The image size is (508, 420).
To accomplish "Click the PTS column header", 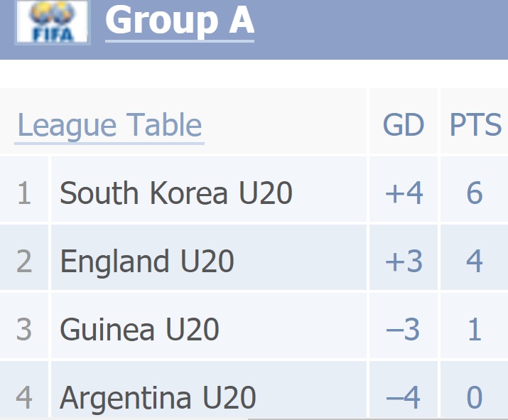I will pyautogui.click(x=475, y=125).
